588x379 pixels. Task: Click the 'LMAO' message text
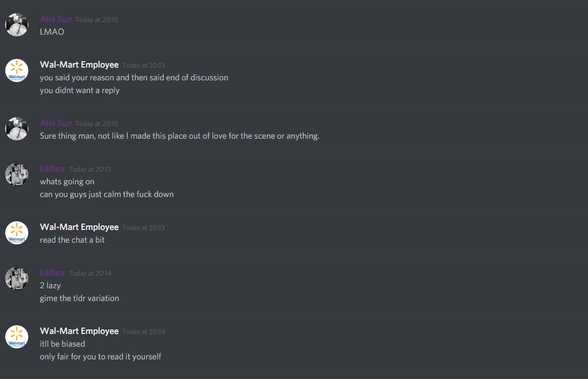[52, 32]
